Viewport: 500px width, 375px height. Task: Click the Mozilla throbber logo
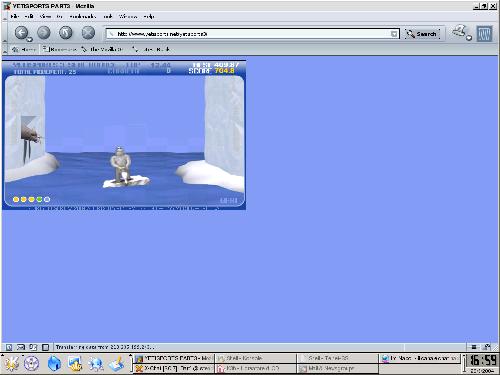[x=484, y=34]
